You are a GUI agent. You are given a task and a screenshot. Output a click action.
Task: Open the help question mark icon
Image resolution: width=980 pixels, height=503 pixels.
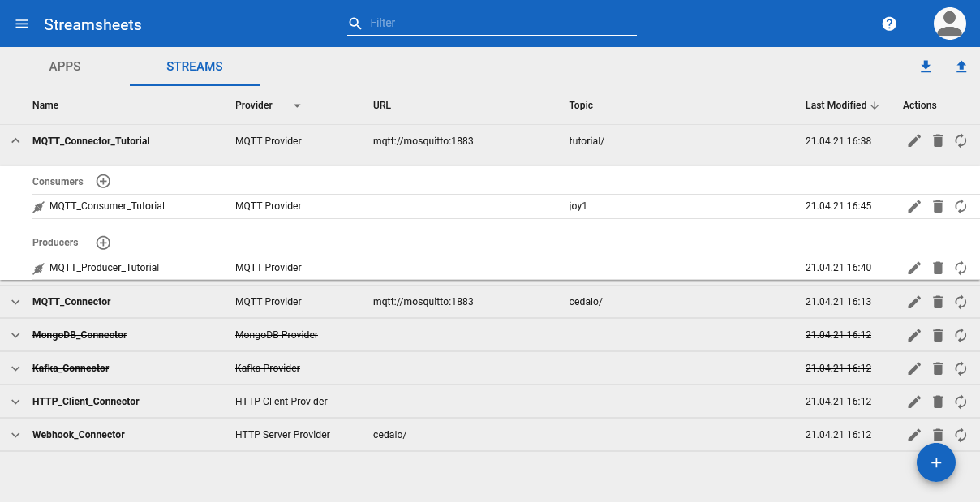pyautogui.click(x=889, y=24)
